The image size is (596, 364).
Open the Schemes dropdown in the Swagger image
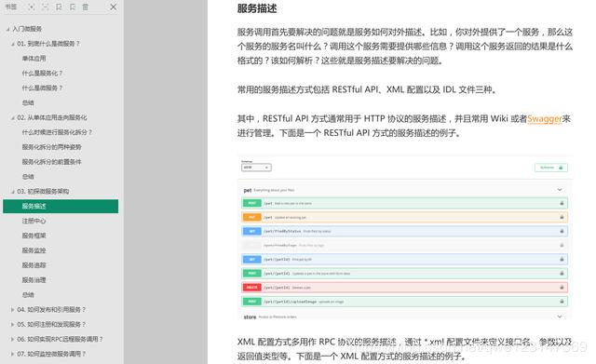click(256, 168)
